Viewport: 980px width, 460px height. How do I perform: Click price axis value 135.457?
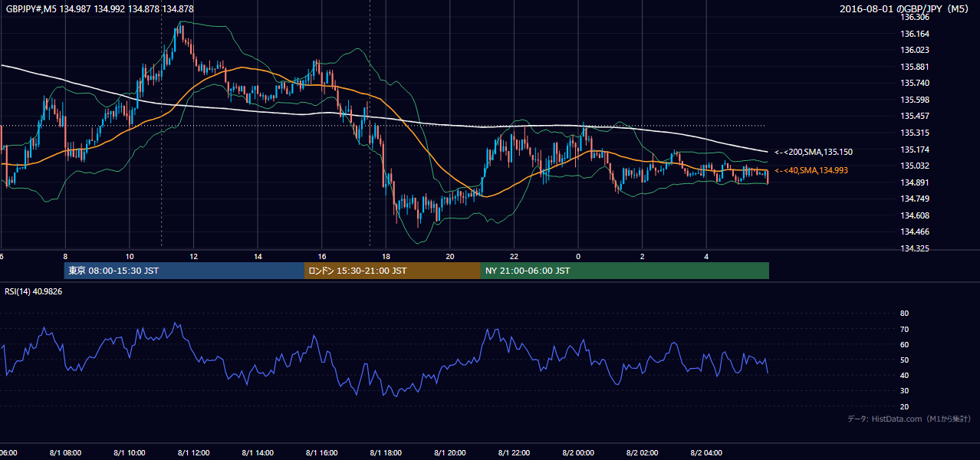pos(915,116)
